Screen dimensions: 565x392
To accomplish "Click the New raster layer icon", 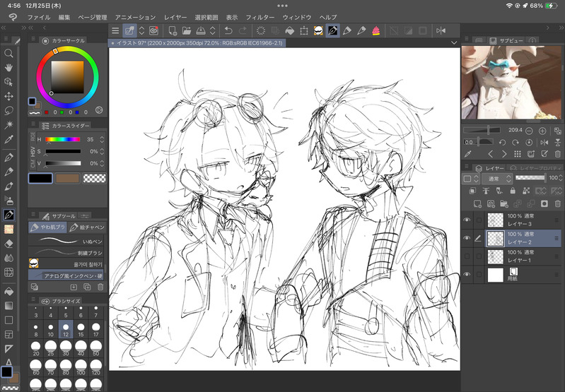I will [x=477, y=204].
